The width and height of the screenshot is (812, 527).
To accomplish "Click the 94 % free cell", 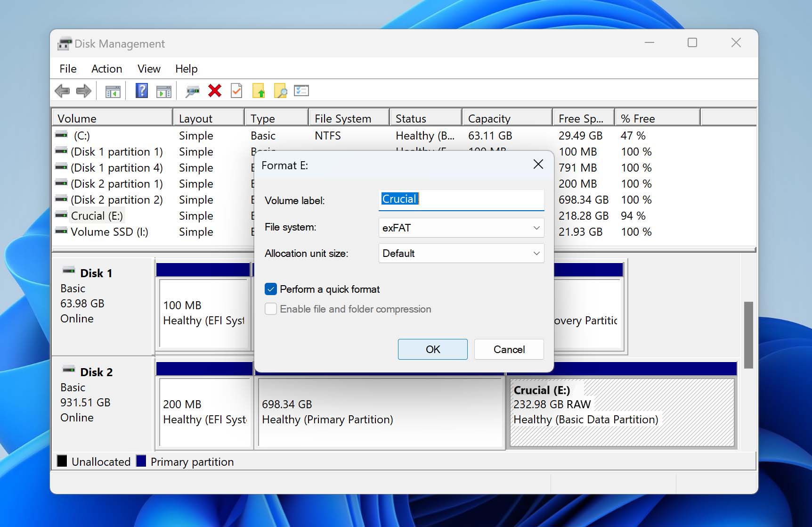I will point(633,216).
